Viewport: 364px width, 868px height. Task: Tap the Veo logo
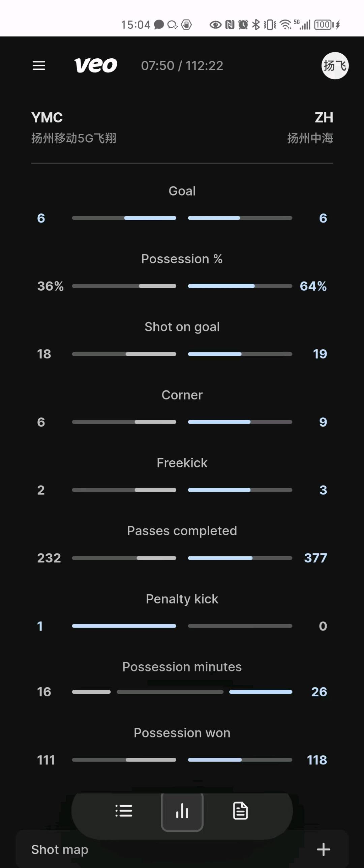[x=96, y=65]
